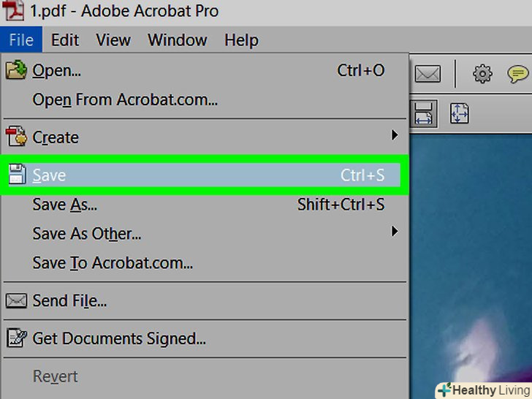Viewport: 532px width, 399px height.
Task: Open the Edit menu
Action: [x=65, y=39]
